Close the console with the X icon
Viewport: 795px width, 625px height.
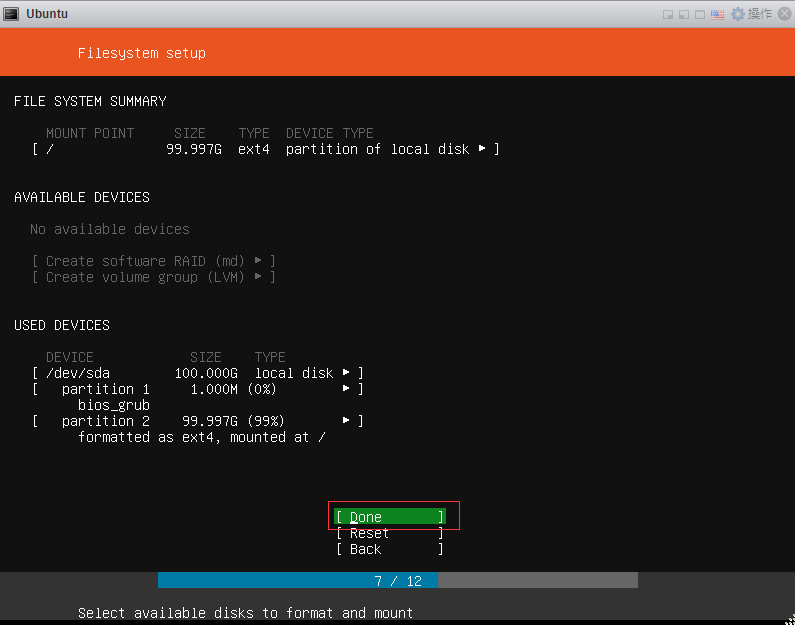783,14
